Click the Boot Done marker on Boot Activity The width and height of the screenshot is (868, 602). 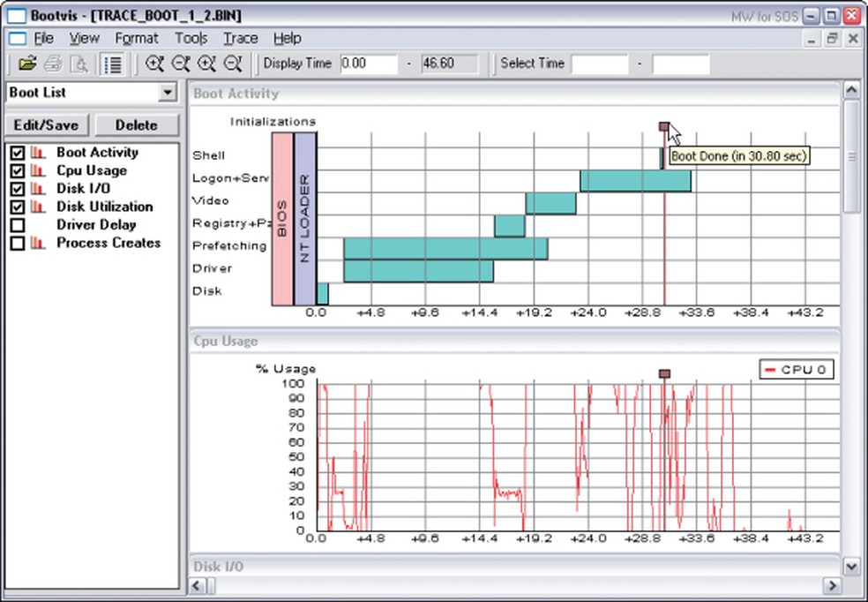(664, 127)
